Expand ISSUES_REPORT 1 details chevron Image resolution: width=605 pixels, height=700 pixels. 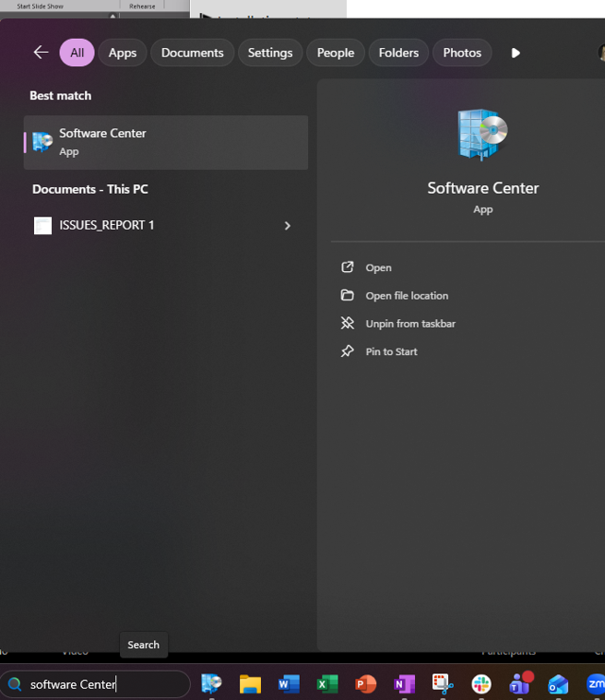tap(287, 226)
